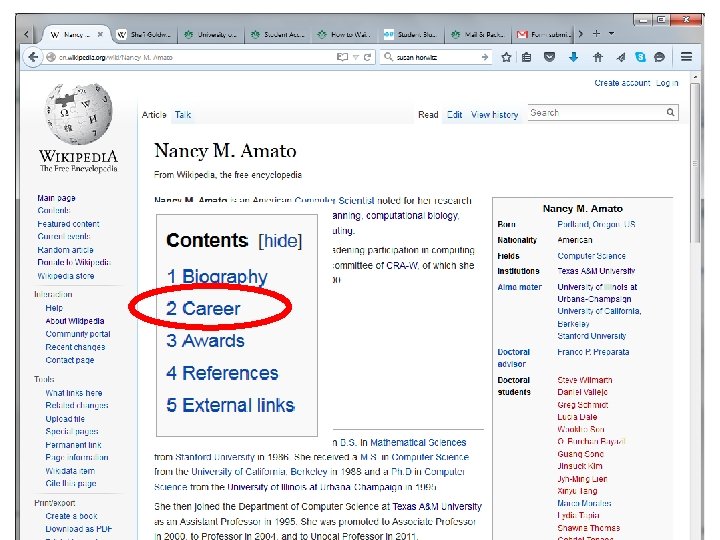
Task: Open the Edit tab
Action: [455, 115]
